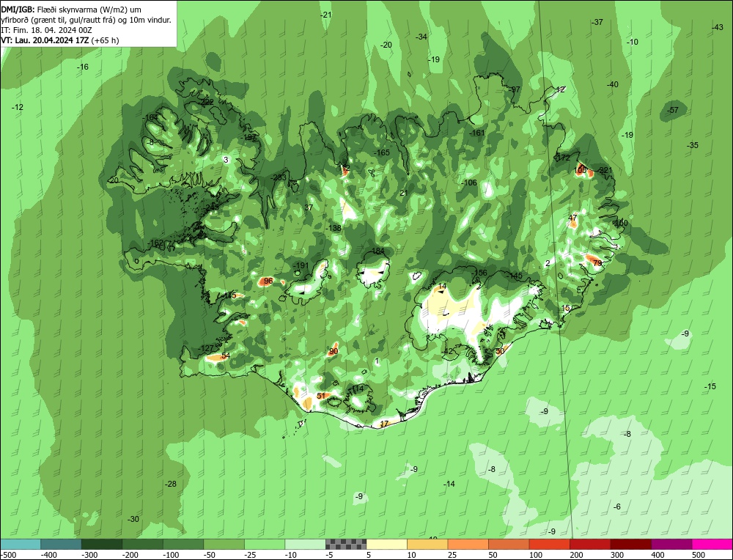Click the '-21' value at the top edge
The image size is (733, 560).
(326, 15)
